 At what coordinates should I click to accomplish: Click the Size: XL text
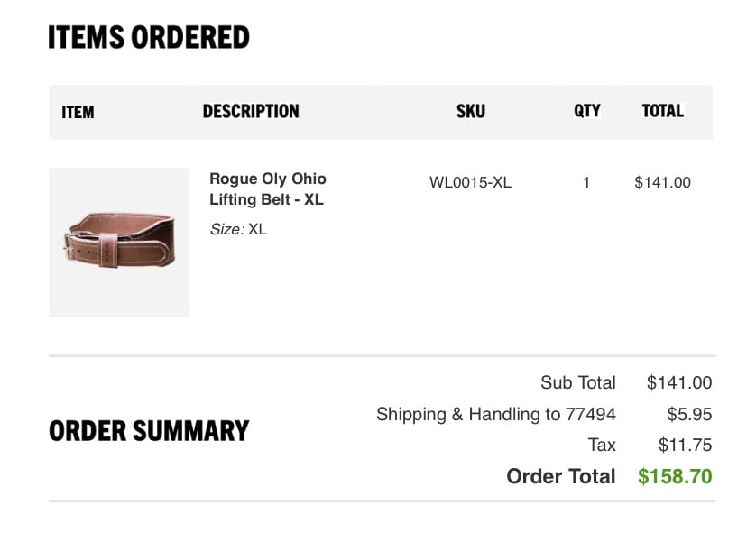(238, 229)
